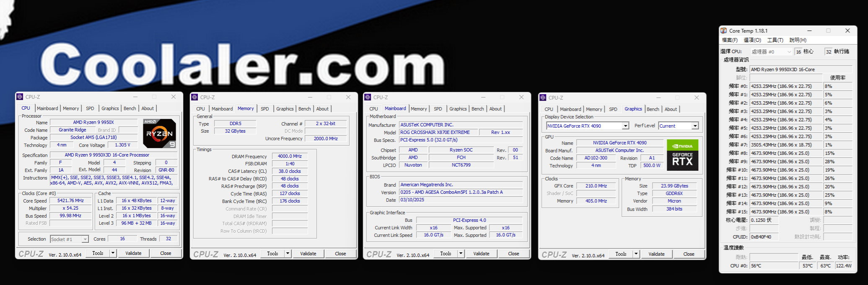Click the CPUID value 0xB40F40 in Core Temp
The height and width of the screenshot is (285, 868).
[x=764, y=237]
